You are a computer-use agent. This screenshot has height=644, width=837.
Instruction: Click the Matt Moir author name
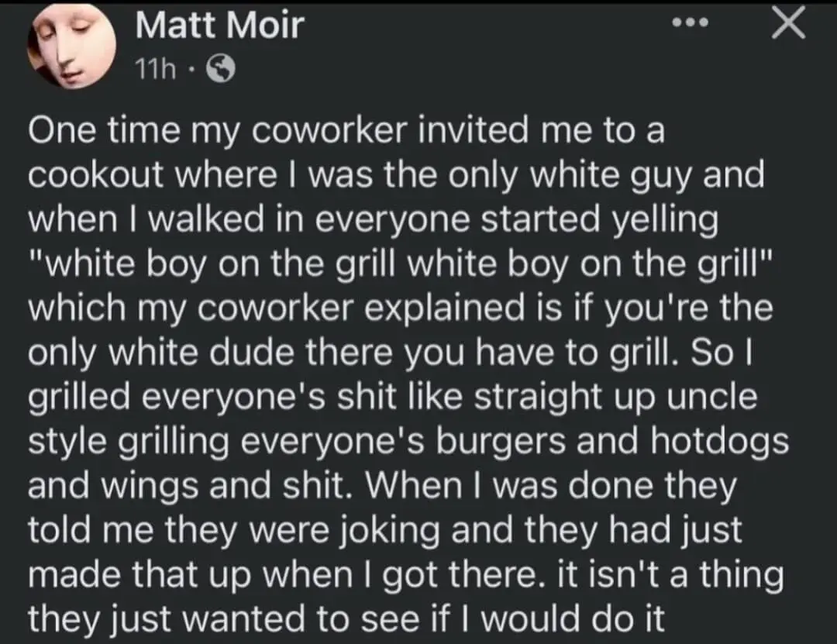click(x=219, y=28)
